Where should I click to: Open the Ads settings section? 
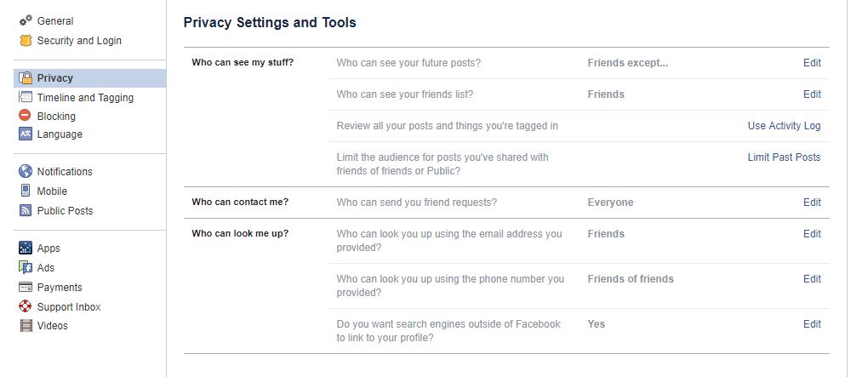pyautogui.click(x=45, y=267)
